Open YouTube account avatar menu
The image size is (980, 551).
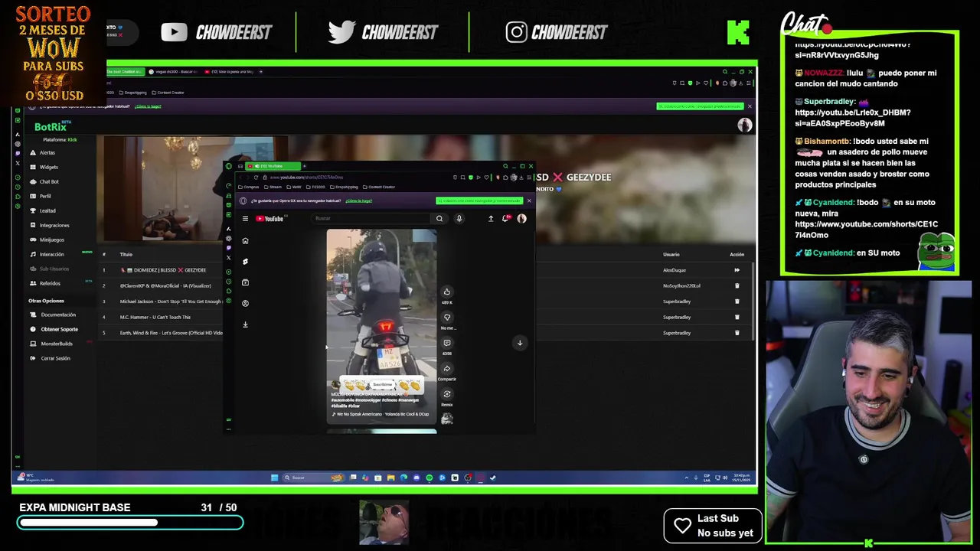pyautogui.click(x=521, y=219)
